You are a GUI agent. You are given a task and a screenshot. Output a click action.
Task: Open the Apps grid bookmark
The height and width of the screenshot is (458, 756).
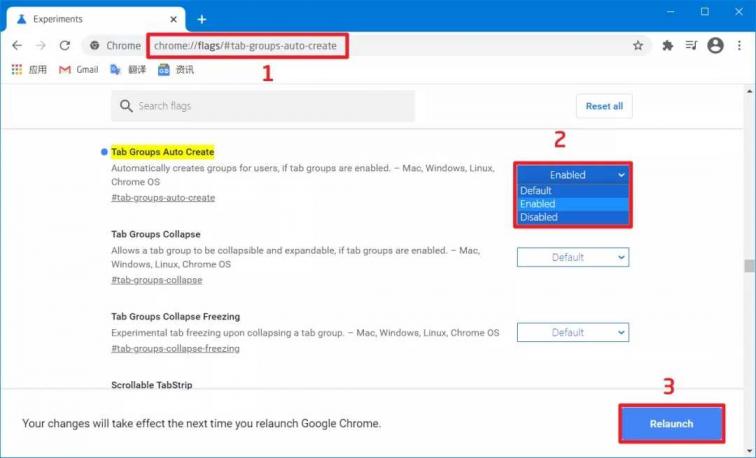click(29, 70)
